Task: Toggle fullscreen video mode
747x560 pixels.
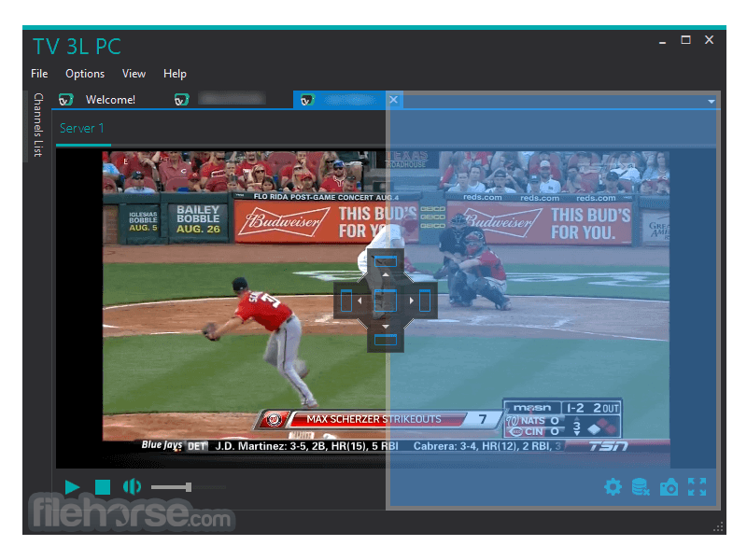Action: [697, 487]
